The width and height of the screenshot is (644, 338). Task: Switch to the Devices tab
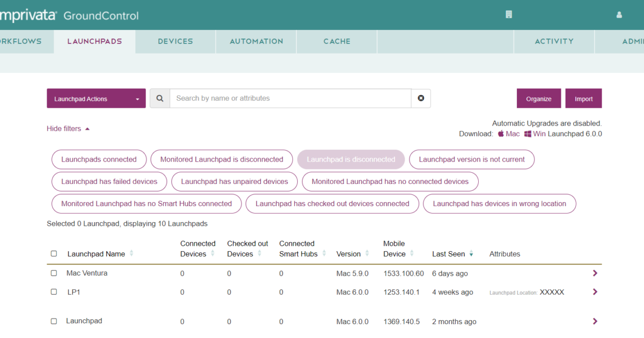tap(175, 41)
